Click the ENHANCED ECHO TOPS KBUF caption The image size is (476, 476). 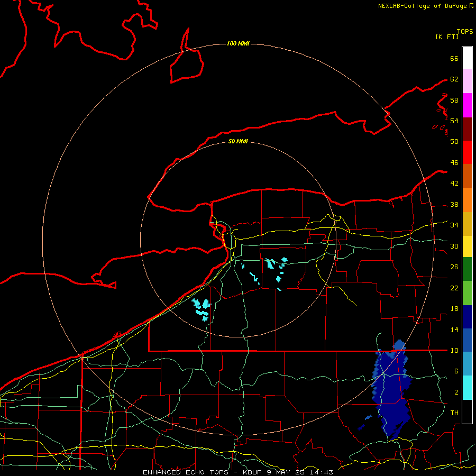click(x=238, y=472)
